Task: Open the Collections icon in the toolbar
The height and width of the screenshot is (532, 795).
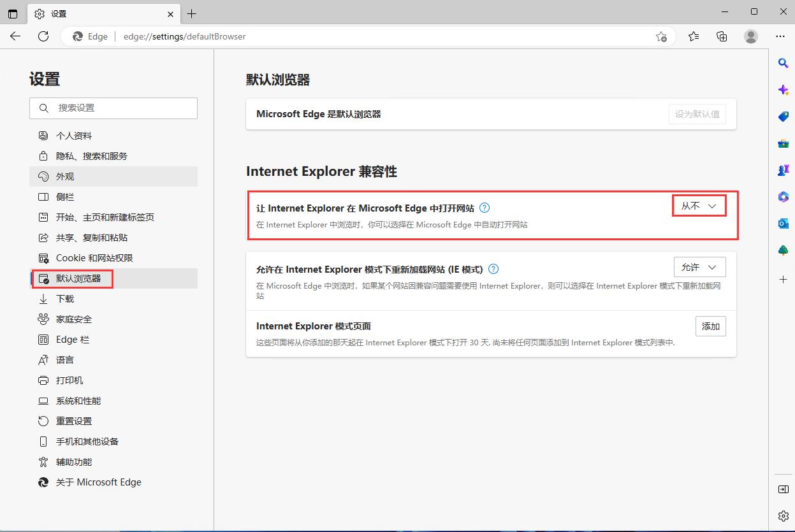Action: [721, 36]
